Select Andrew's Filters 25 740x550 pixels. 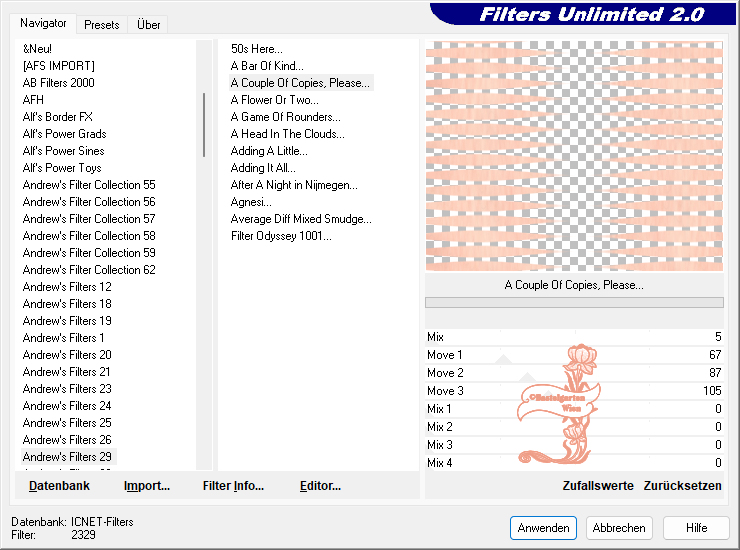click(67, 423)
